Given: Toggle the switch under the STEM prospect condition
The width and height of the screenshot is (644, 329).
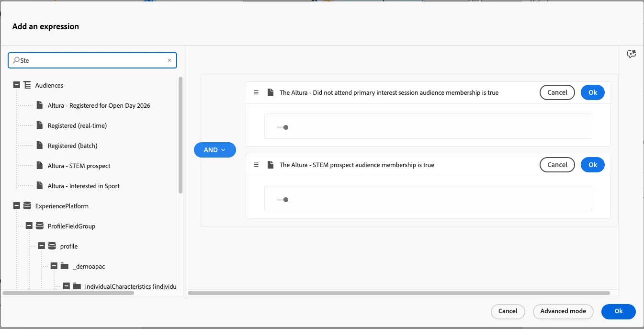Looking at the screenshot, I should tap(282, 200).
